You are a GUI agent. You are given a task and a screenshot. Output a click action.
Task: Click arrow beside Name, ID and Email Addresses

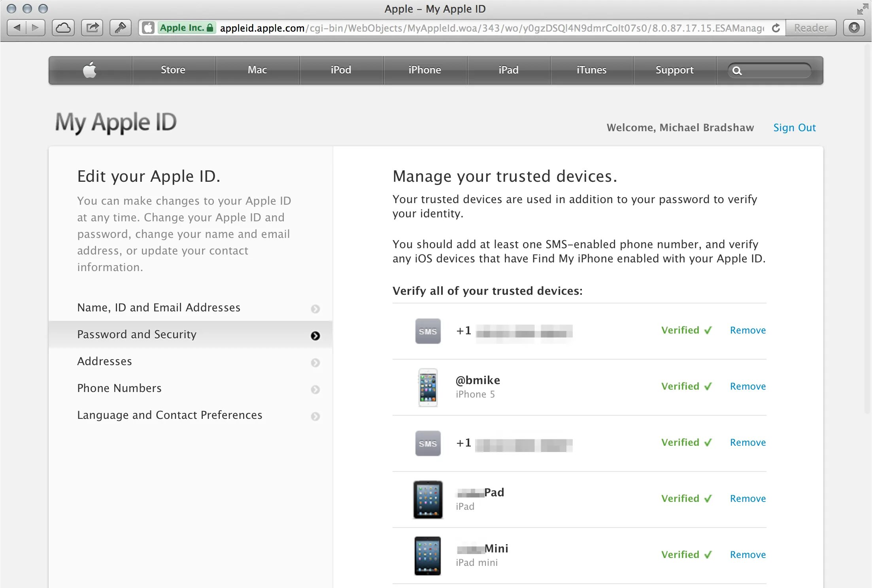[x=315, y=309]
